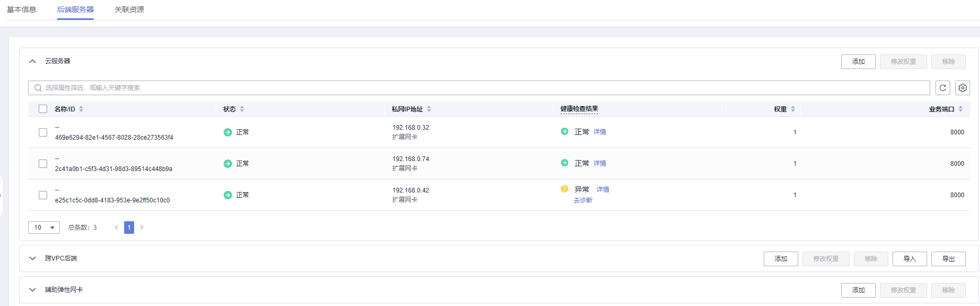Go to next page arrow
The height and width of the screenshot is (306, 980).
click(x=142, y=228)
